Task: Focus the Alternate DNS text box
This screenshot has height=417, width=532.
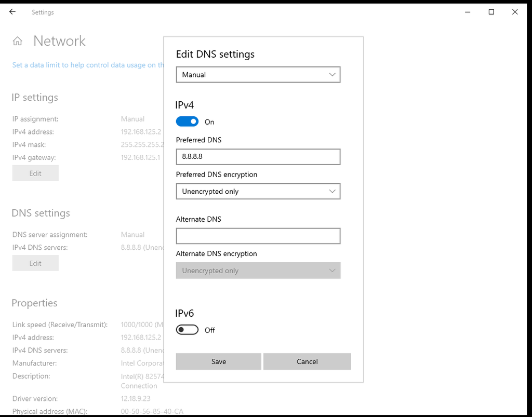Action: tap(258, 236)
